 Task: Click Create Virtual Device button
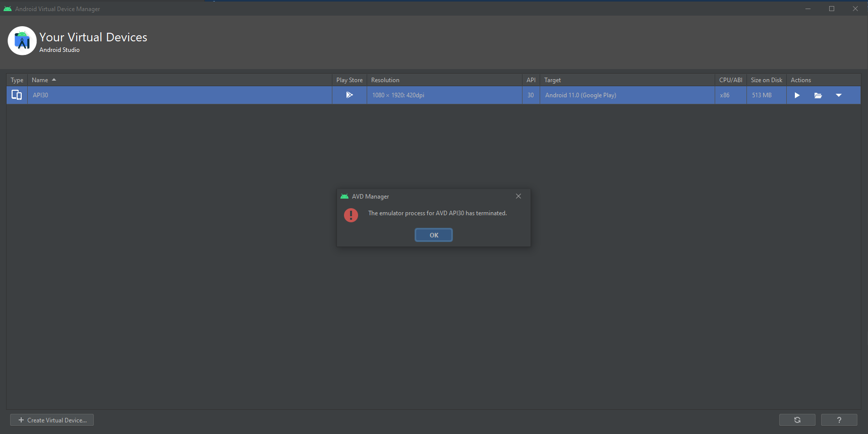pos(52,420)
